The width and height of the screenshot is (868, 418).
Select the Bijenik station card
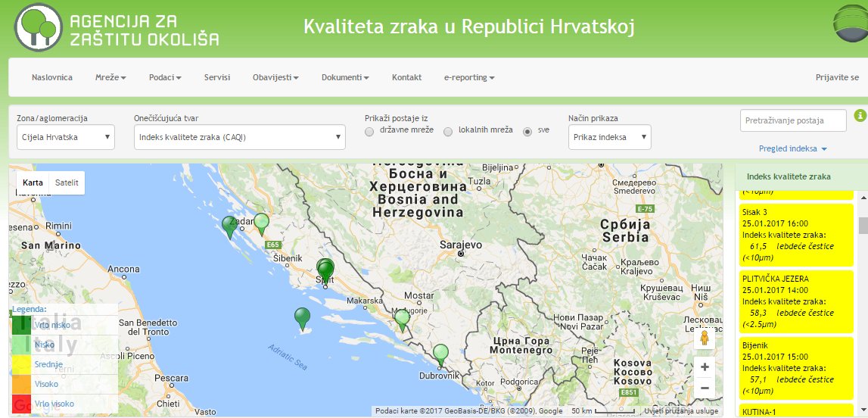[796, 368]
